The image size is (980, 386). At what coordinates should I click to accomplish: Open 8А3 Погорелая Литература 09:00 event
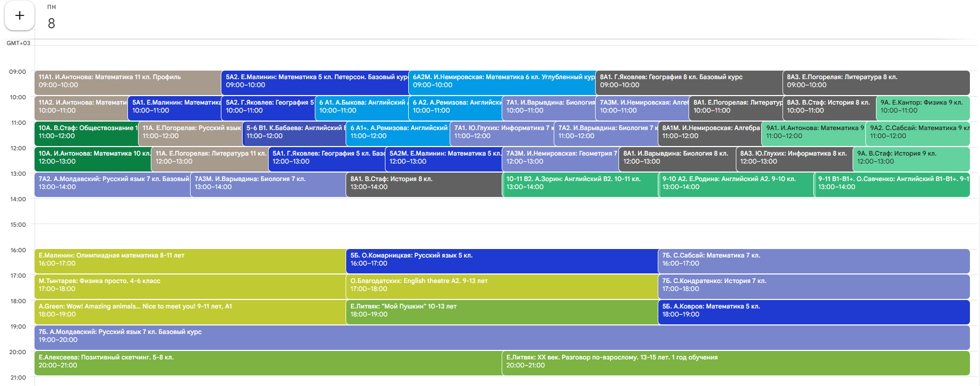pyautogui.click(x=875, y=82)
